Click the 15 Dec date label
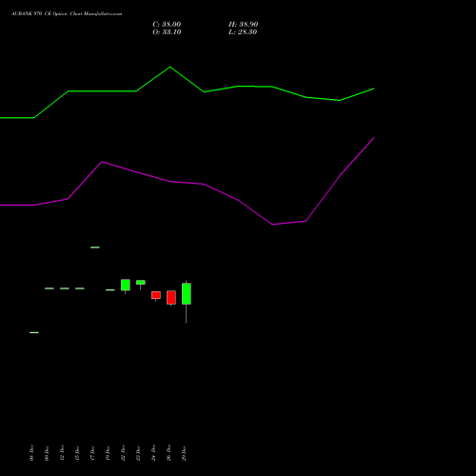This screenshot has width=476, height=476. (77, 453)
